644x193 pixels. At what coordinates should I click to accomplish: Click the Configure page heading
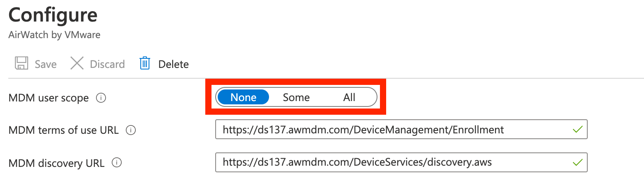pyautogui.click(x=53, y=16)
